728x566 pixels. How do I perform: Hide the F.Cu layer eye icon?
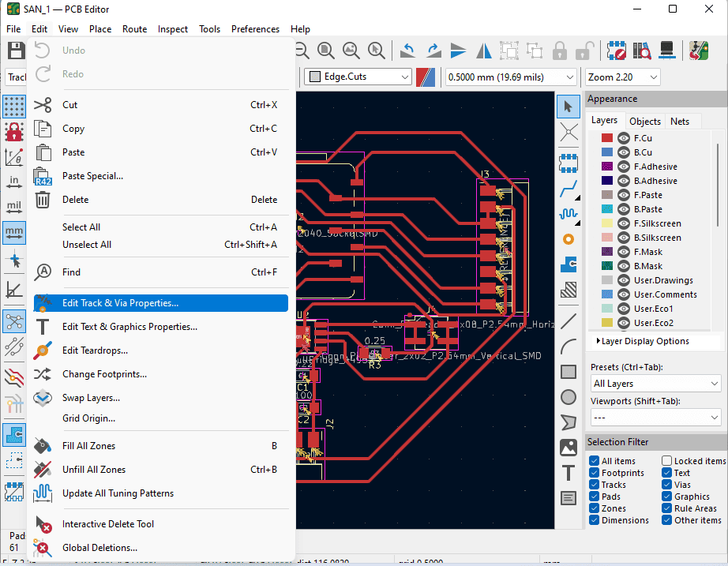[624, 138]
